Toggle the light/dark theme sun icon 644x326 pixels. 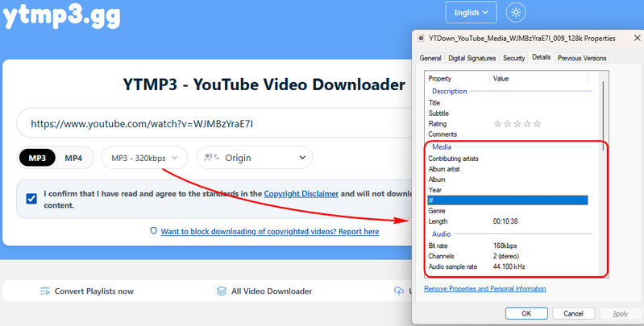pyautogui.click(x=516, y=13)
